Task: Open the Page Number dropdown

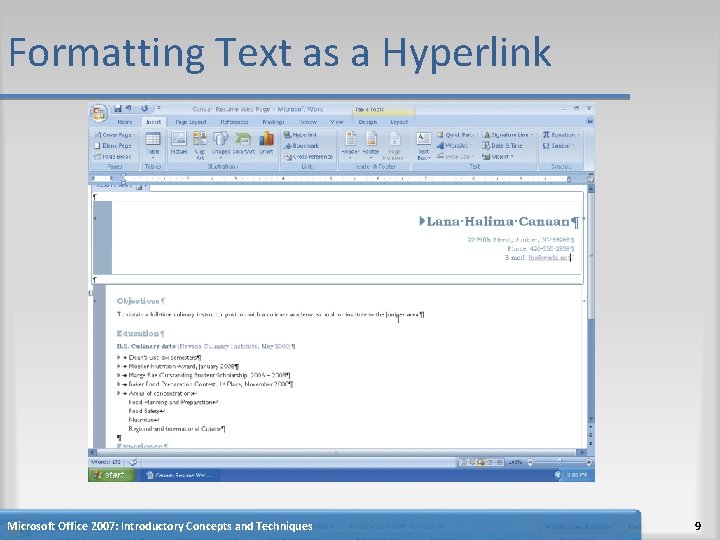Action: pos(394,145)
